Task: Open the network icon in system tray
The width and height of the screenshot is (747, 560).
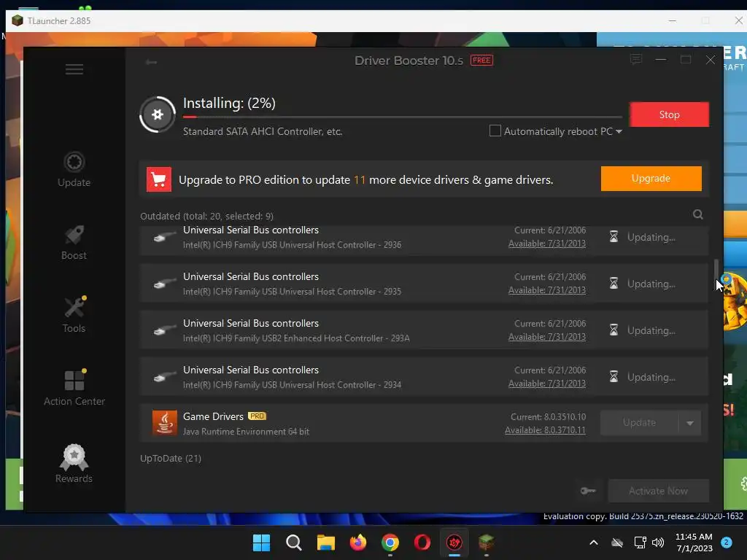Action: point(640,542)
